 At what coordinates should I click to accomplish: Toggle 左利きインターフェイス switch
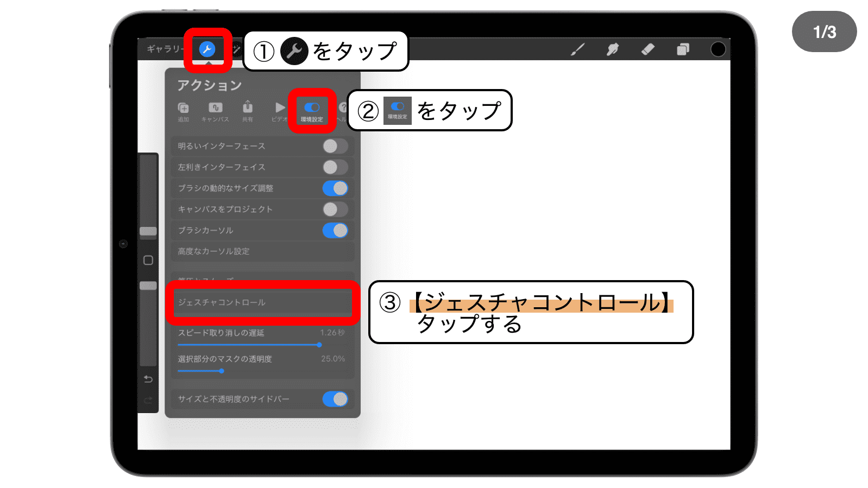pos(335,167)
